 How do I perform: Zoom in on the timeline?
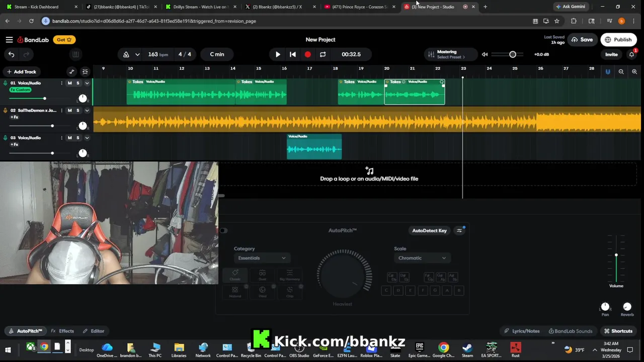634,72
